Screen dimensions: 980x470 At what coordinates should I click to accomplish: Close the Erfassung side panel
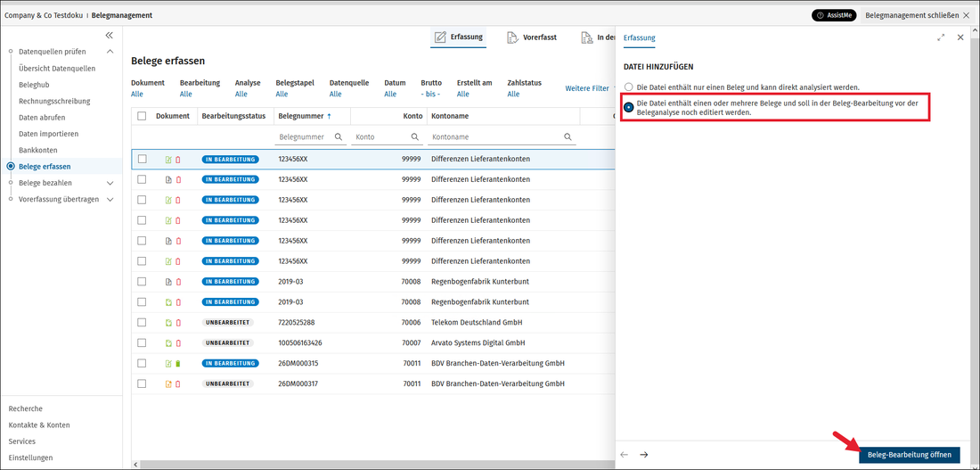point(960,37)
